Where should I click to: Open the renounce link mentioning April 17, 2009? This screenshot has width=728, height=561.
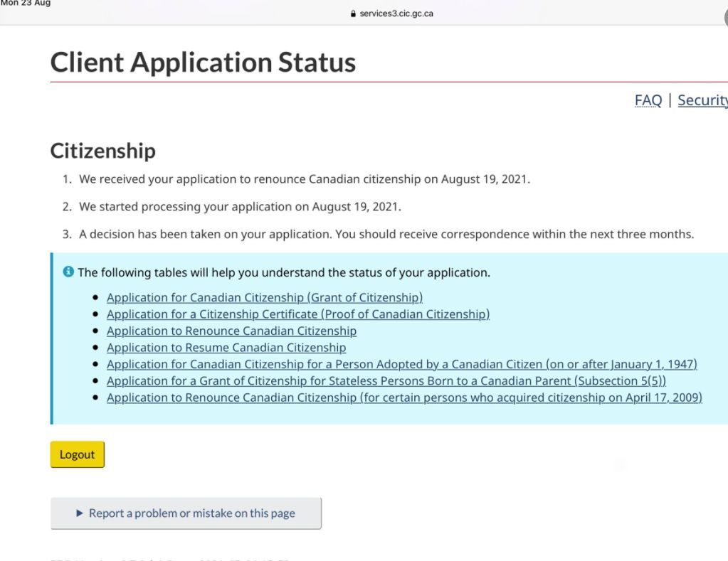click(x=404, y=397)
